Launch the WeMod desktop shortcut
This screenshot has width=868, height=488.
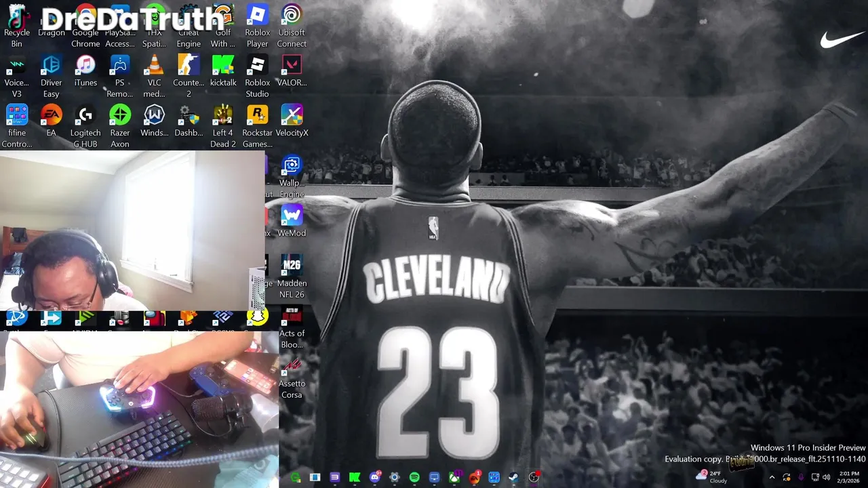pyautogui.click(x=292, y=222)
